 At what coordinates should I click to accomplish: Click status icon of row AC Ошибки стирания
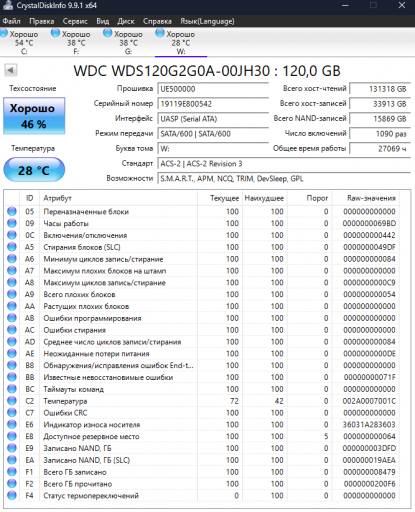click(x=12, y=330)
